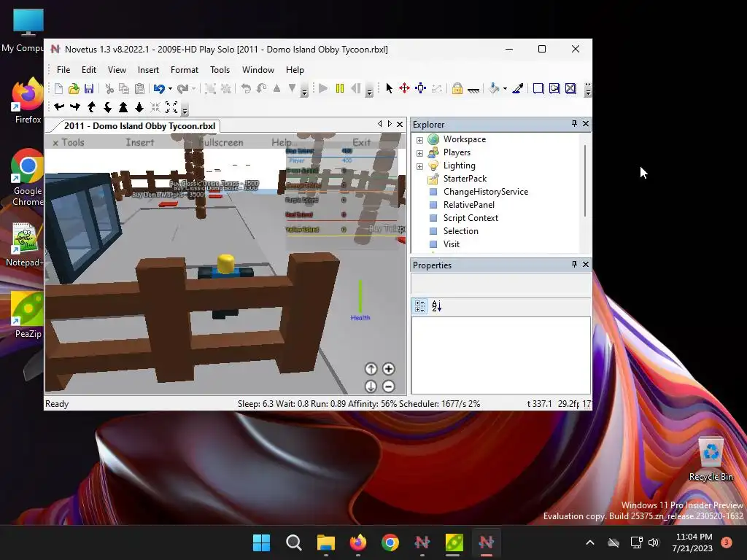Save the place with the floppy icon
The height and width of the screenshot is (560, 747).
click(89, 88)
